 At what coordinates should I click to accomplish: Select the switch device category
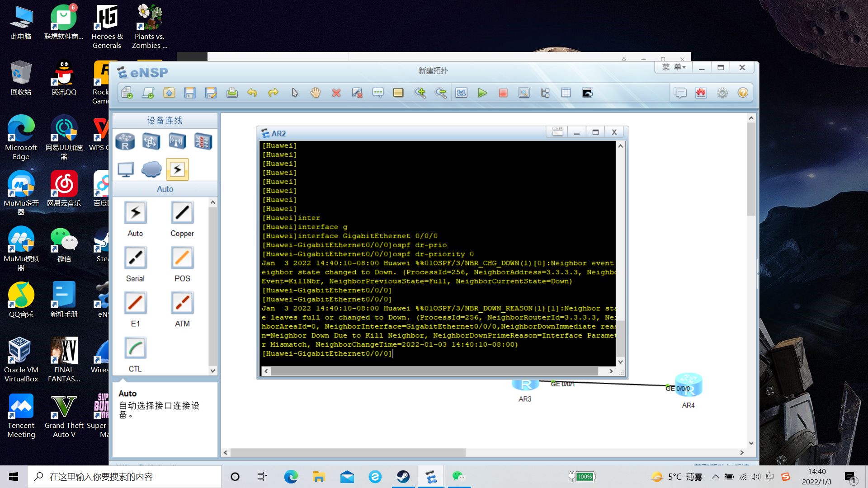pos(151,141)
